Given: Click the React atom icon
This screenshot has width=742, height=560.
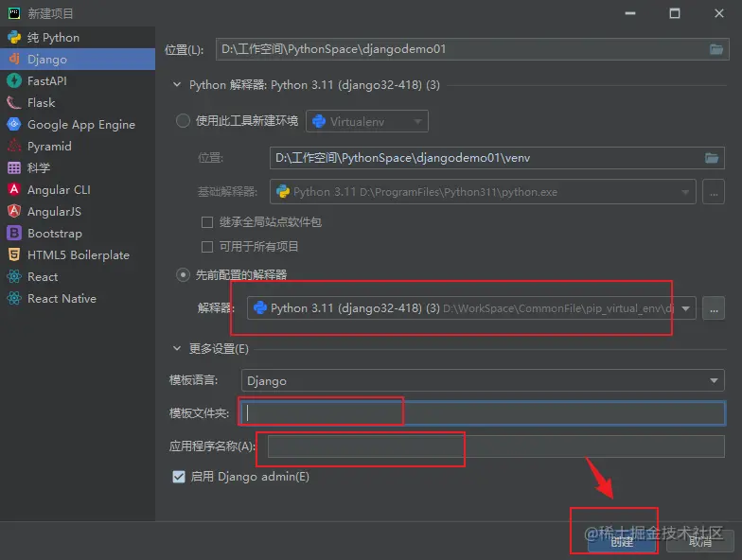Looking at the screenshot, I should [14, 276].
